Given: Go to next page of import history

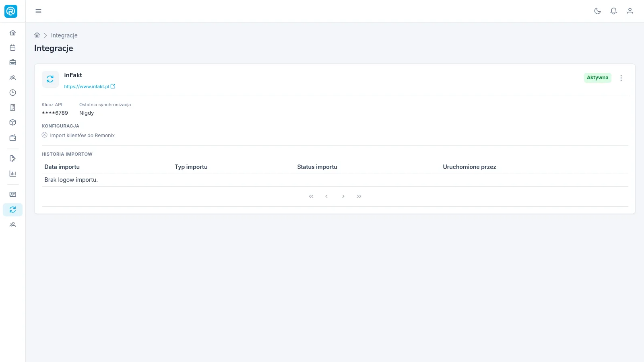Looking at the screenshot, I should 343,196.
